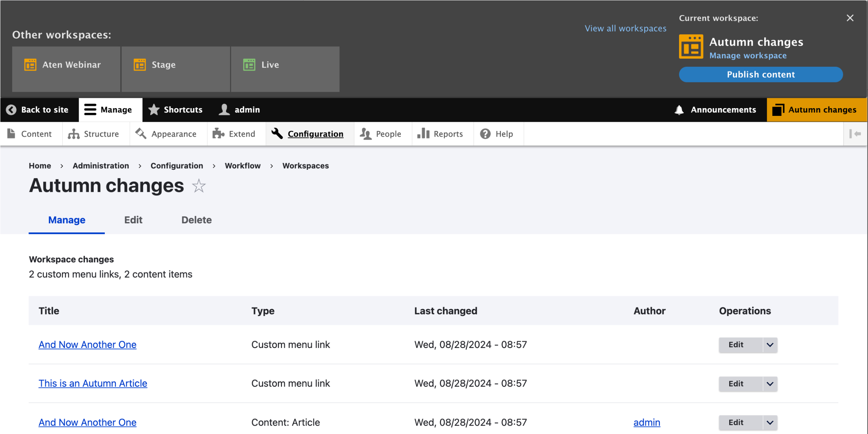Viewport: 868px width, 434px height.
Task: Select the Delete tab for this workspace
Action: tap(196, 220)
